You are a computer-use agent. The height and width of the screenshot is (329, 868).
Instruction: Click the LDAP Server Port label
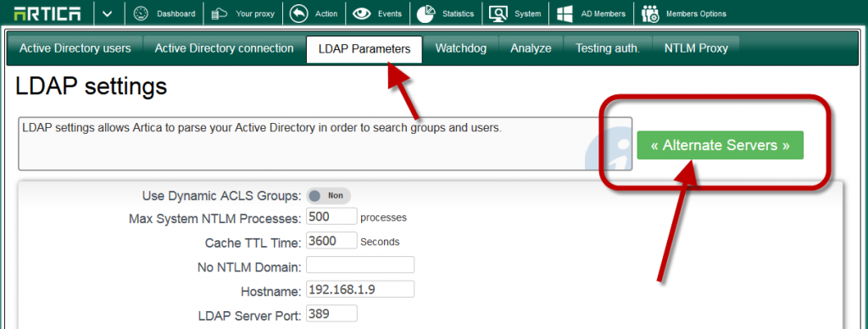[x=250, y=316]
